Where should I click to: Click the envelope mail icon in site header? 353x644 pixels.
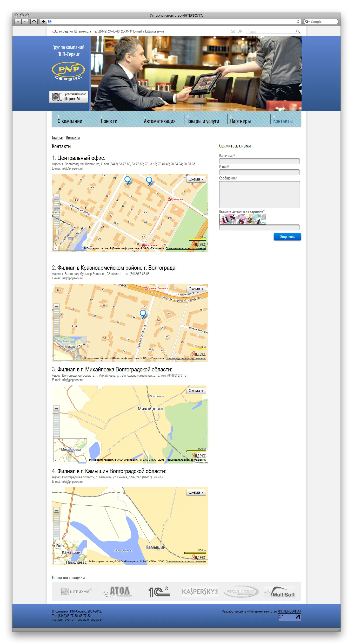pos(233,31)
